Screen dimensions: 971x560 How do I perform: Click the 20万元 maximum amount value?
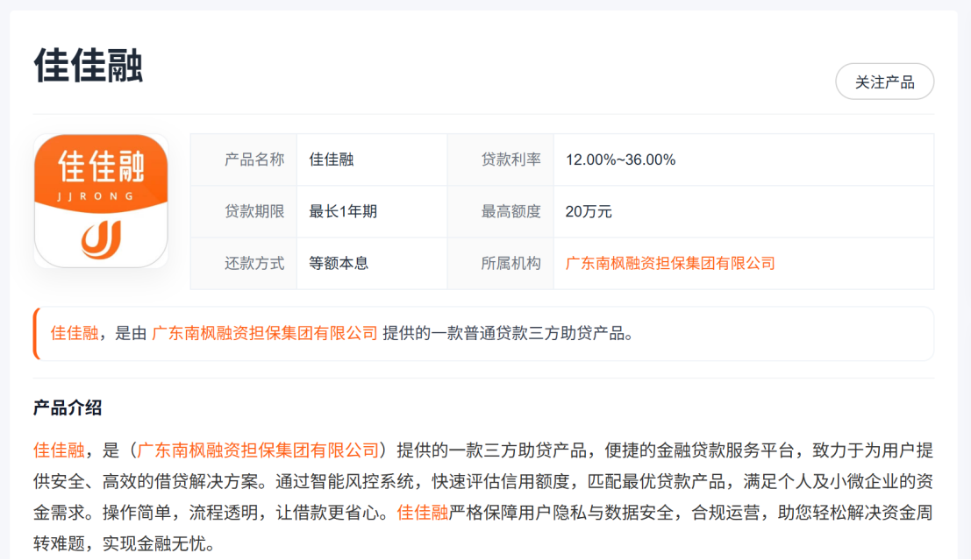tap(589, 211)
